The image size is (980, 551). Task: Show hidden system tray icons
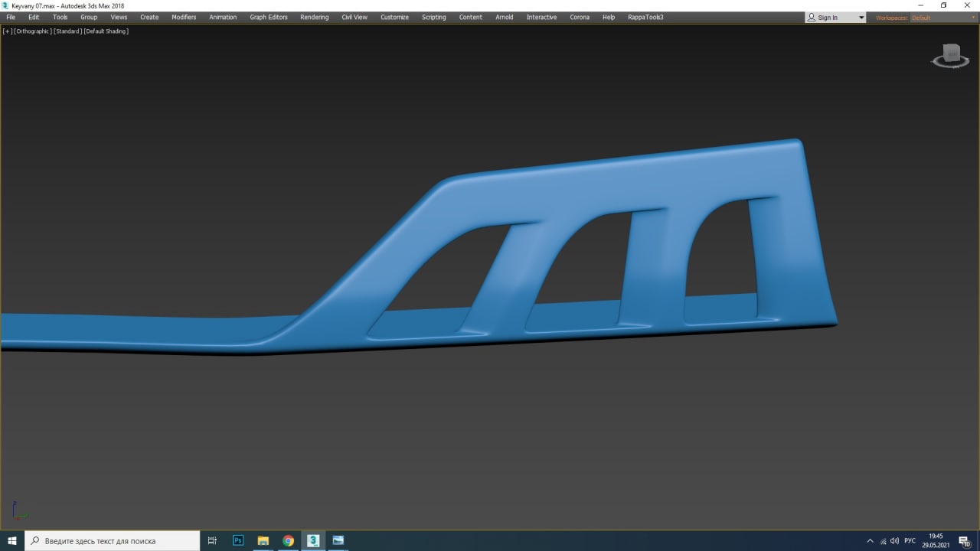(870, 541)
